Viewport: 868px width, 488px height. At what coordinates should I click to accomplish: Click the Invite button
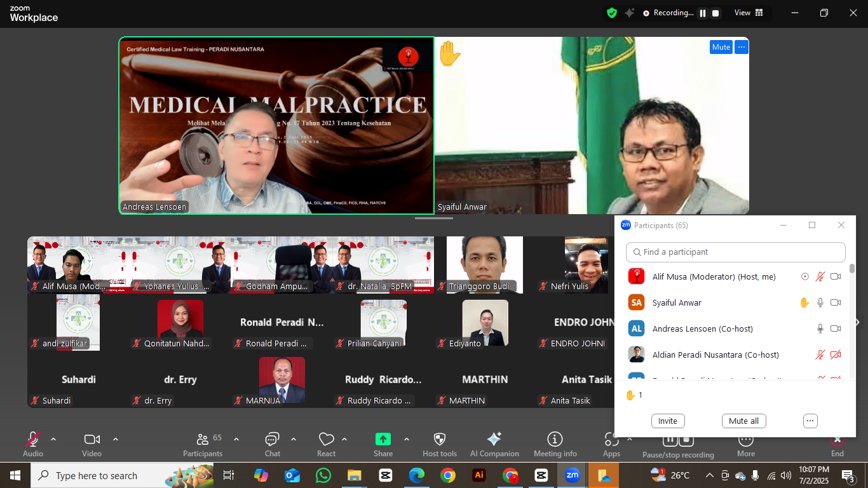667,421
